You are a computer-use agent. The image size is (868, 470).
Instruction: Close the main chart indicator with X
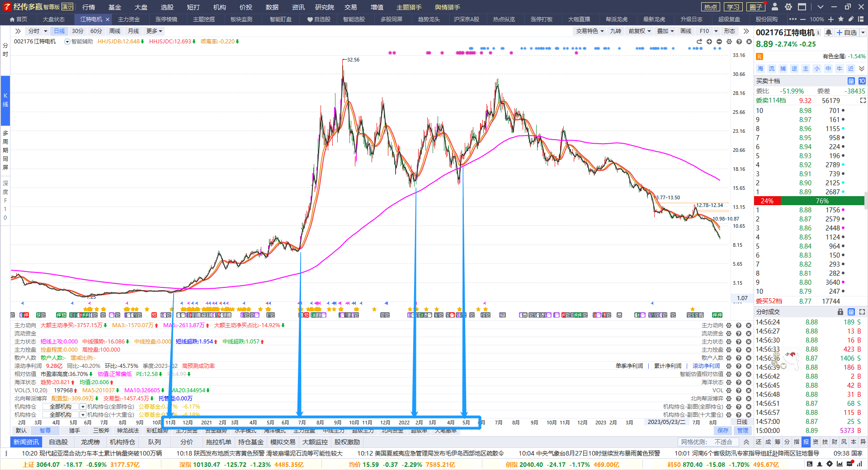click(x=749, y=42)
